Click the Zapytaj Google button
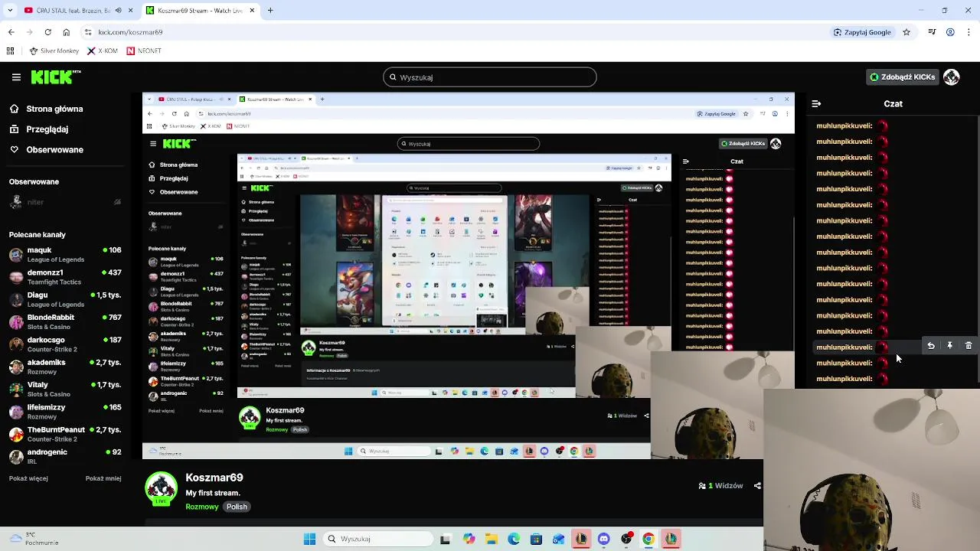980x551 pixels. (x=862, y=32)
